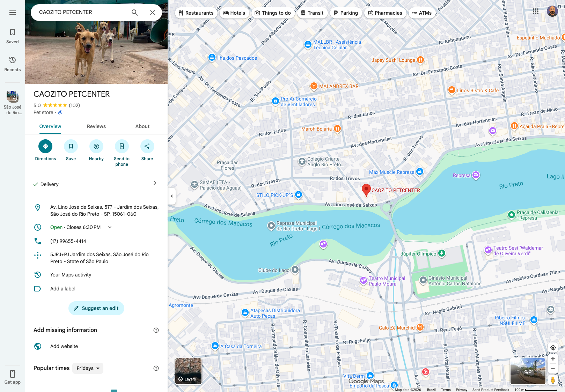Copy the address Av. Lino José de Seixas, 577

(x=96, y=210)
